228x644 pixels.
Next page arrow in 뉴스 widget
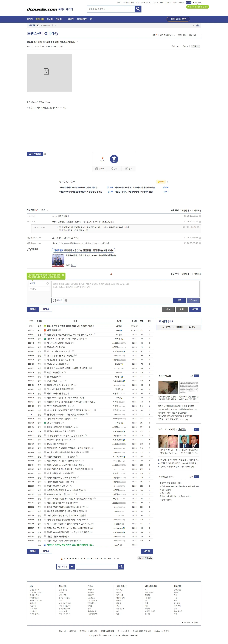[198, 429]
